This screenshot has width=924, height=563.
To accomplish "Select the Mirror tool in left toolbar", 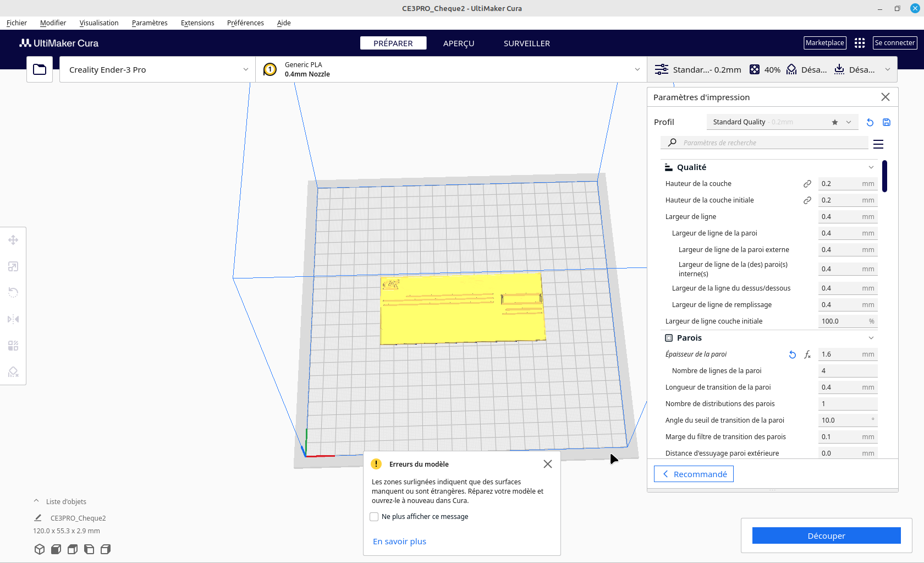I will click(13, 319).
